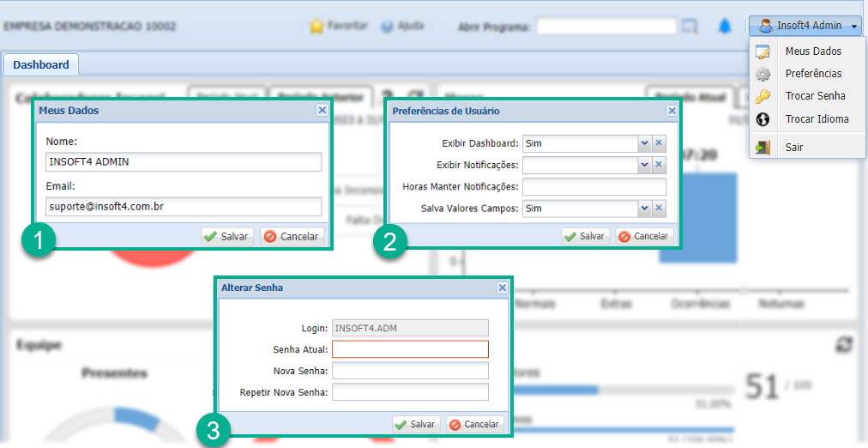The height and width of the screenshot is (448, 868).
Task: Save changes in Meus Dados dialog
Action: [x=227, y=236]
